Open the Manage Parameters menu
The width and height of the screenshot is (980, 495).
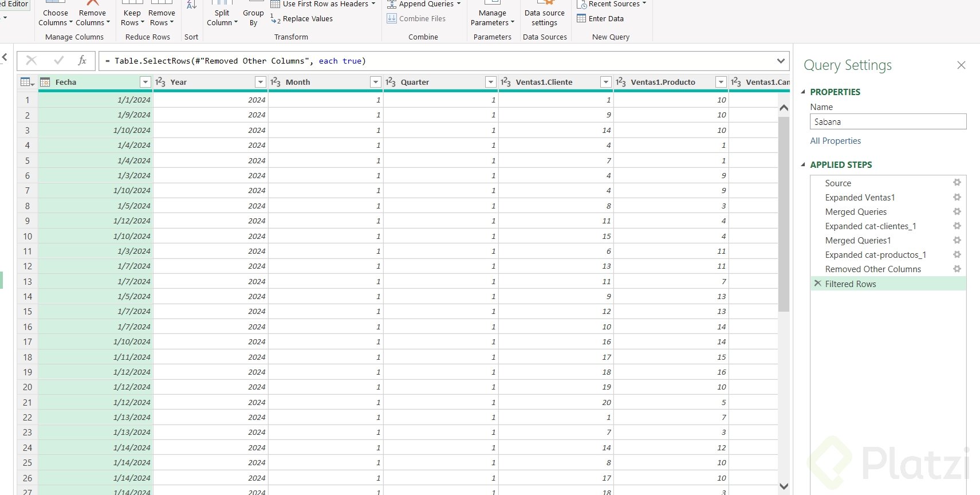coord(492,18)
